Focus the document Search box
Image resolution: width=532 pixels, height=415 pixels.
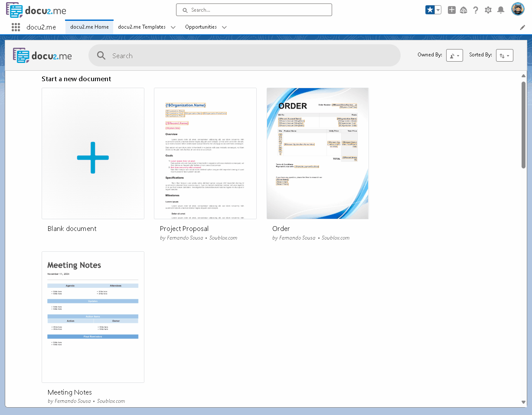pyautogui.click(x=245, y=56)
